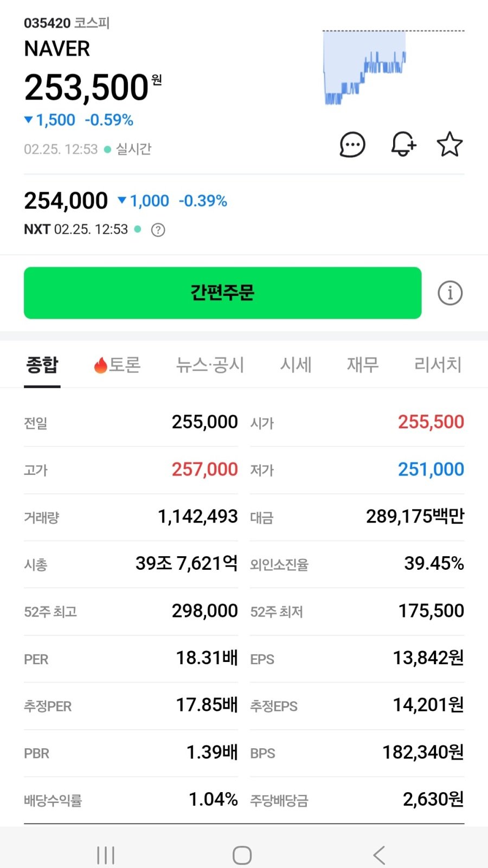Viewport: 488px width, 868px height.
Task: Toggle the favorite star for NAVER
Action: coord(450,144)
